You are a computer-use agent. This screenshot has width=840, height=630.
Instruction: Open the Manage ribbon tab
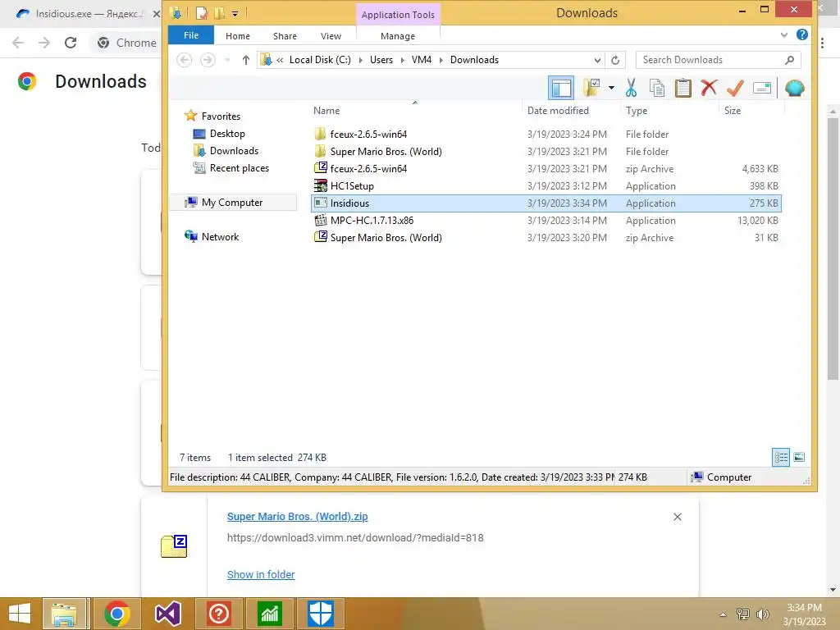click(x=398, y=36)
